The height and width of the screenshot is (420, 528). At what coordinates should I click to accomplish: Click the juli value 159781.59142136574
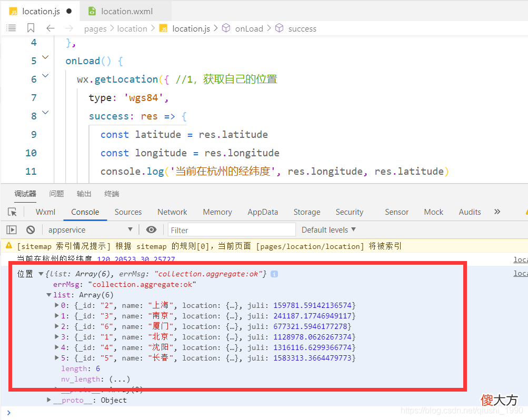click(x=312, y=305)
